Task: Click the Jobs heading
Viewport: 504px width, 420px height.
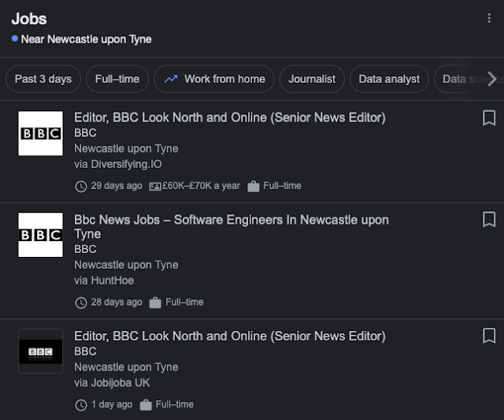Action: coord(29,19)
